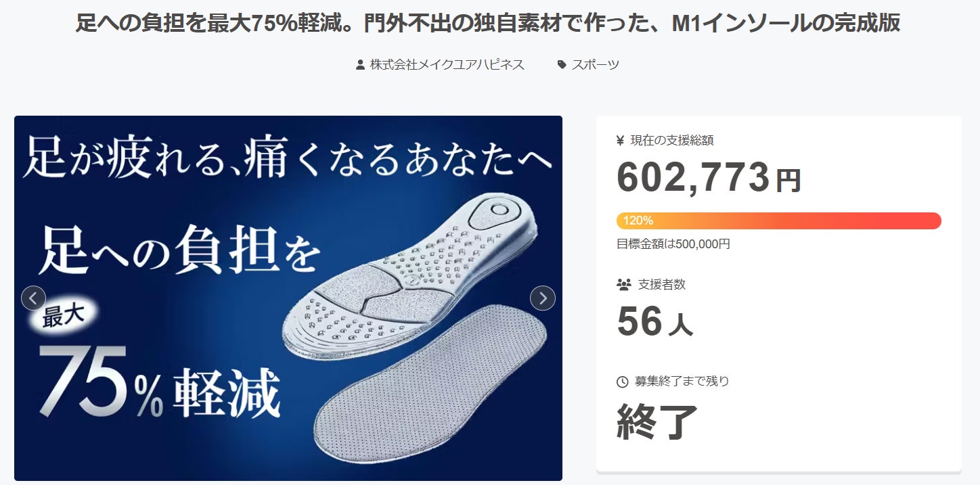The width and height of the screenshot is (980, 485).
Task: Click the previous image arrow on carousel
Action: (x=33, y=298)
